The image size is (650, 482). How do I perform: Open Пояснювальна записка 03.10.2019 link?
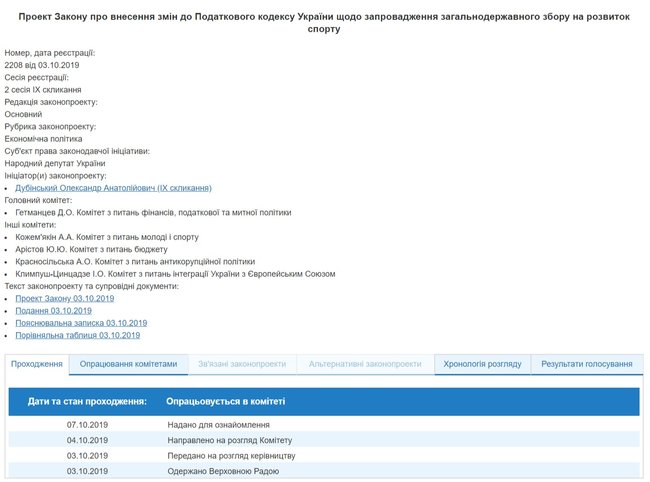81,323
